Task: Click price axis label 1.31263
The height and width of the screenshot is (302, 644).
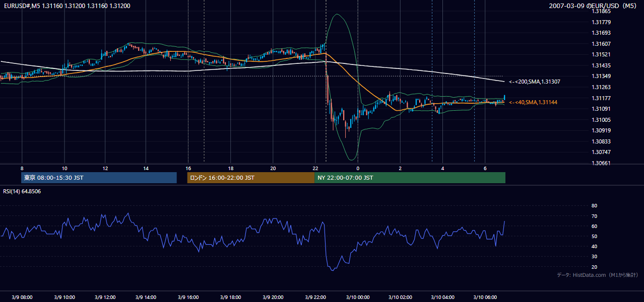Action: pos(601,87)
